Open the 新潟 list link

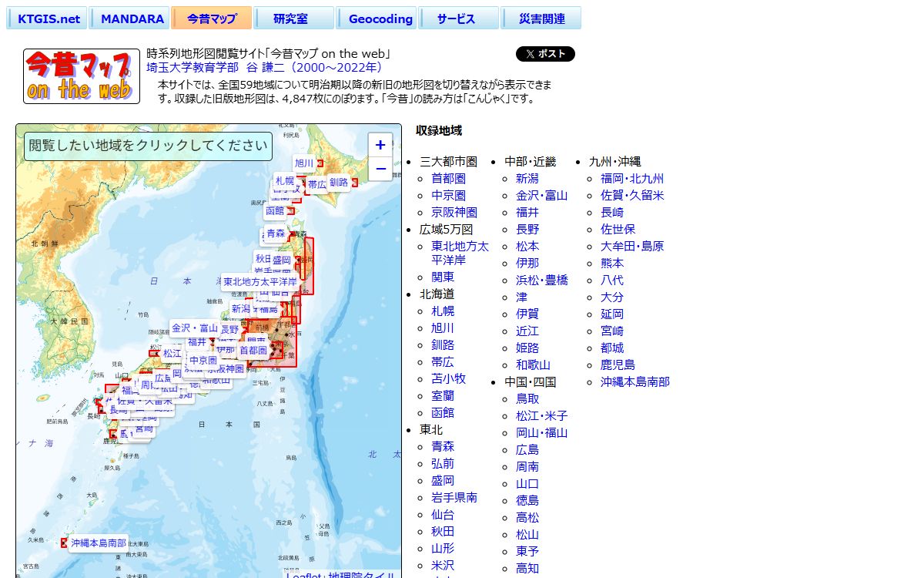[527, 178]
